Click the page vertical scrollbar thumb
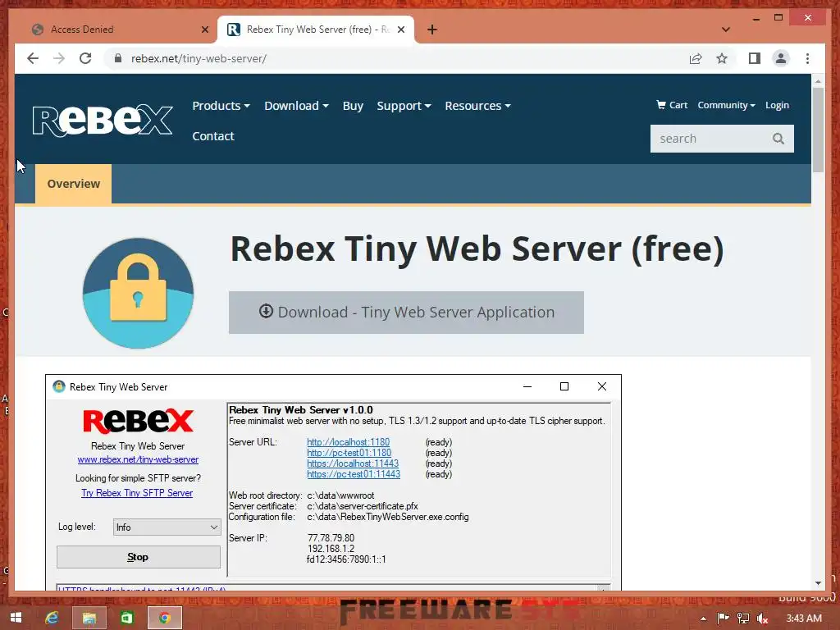The width and height of the screenshot is (840, 630). (818, 130)
